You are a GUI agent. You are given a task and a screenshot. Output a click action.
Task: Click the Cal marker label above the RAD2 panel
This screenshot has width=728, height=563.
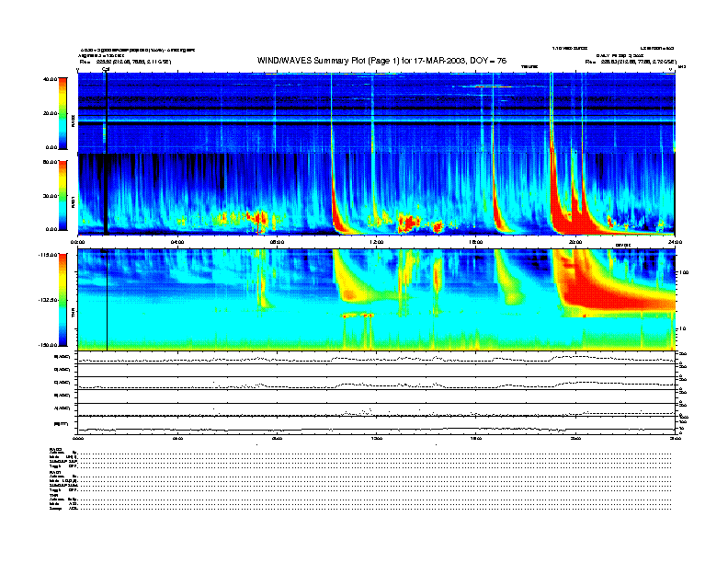click(106, 69)
